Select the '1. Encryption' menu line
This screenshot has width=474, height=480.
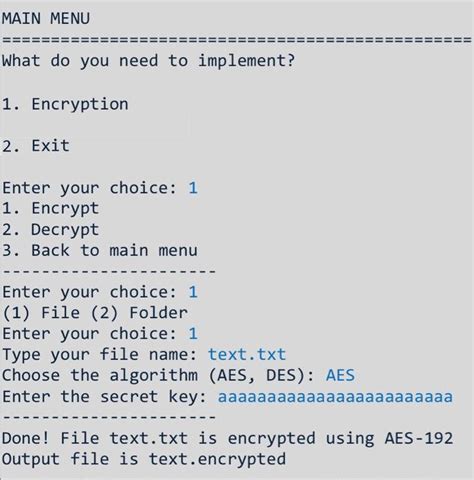point(65,104)
